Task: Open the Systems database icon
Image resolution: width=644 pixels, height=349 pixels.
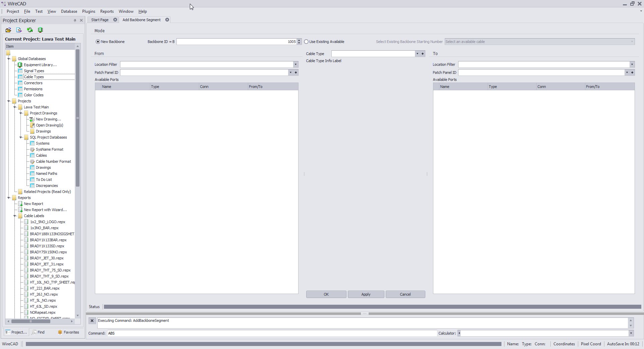Action: coord(32,143)
